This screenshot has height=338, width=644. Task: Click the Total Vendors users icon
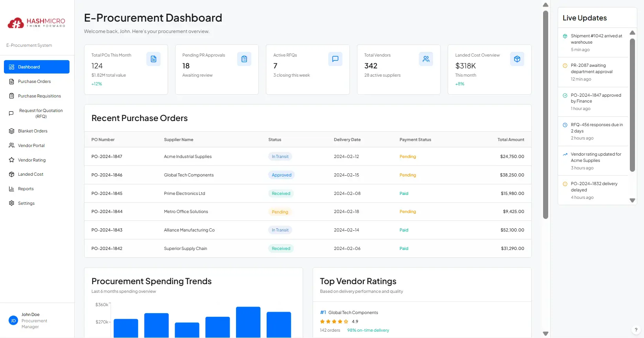[426, 59]
